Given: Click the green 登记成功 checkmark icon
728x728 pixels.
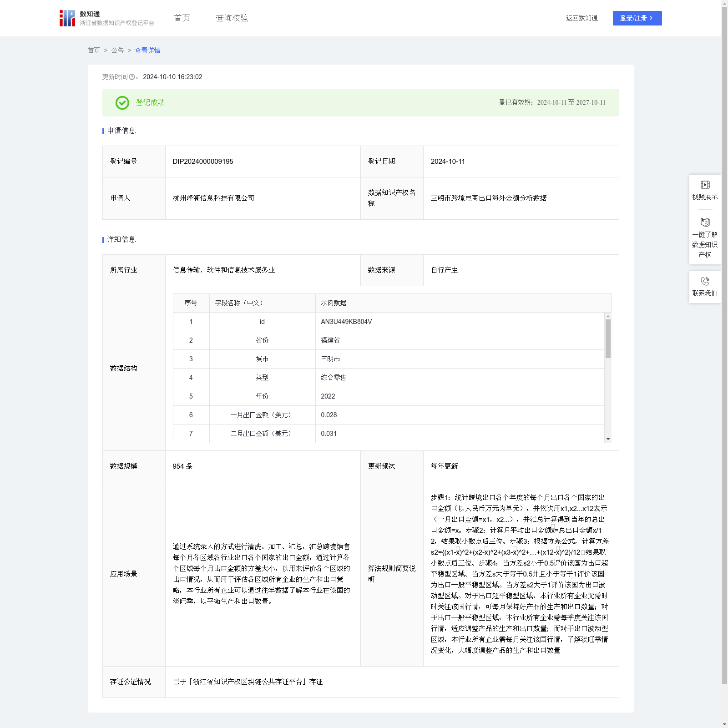Looking at the screenshot, I should tap(122, 103).
